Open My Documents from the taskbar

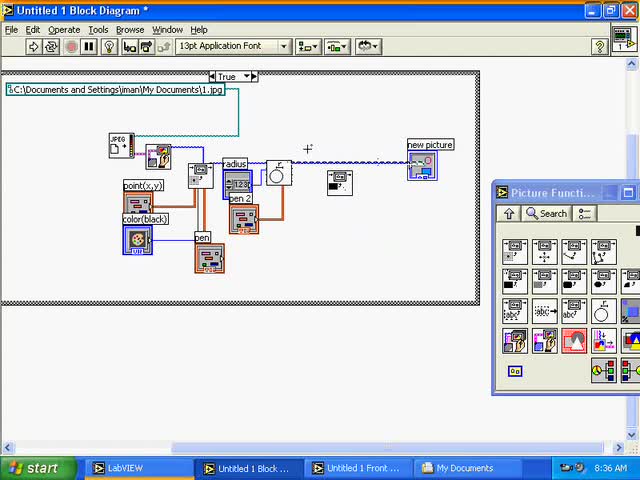[467, 469]
